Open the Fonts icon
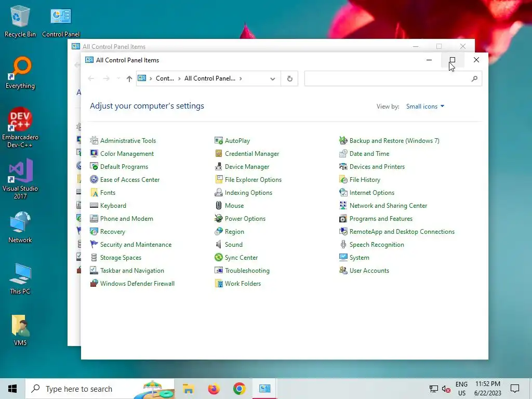 click(x=94, y=192)
